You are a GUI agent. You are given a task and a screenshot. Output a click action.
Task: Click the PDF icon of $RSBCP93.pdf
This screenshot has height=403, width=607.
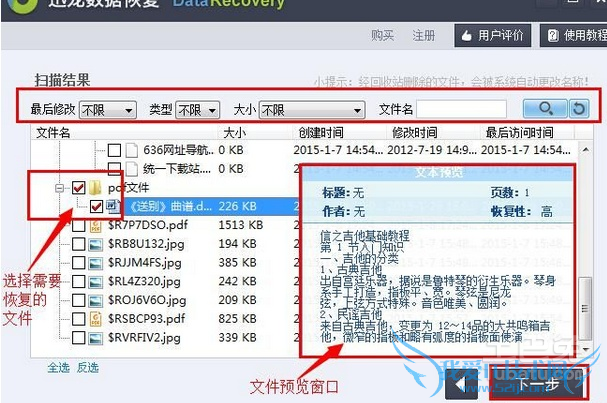click(95, 319)
